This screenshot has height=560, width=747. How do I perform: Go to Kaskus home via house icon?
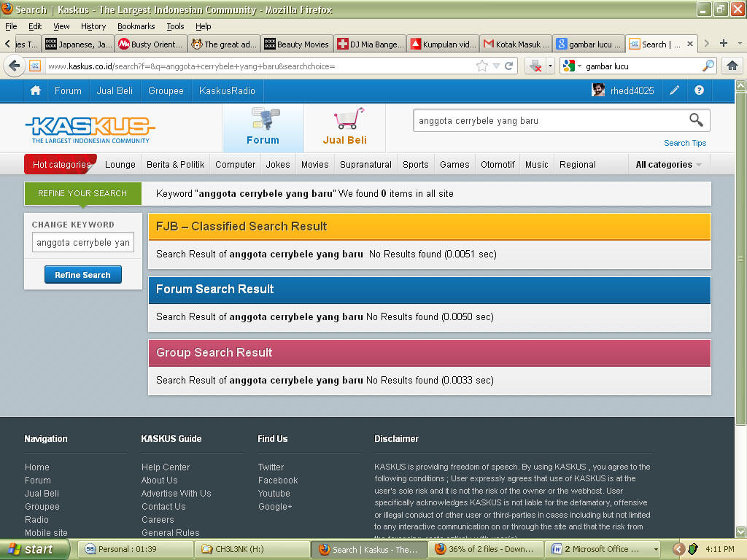click(35, 90)
